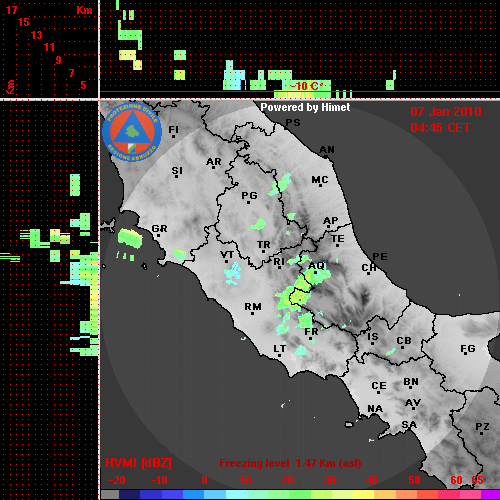Click the AV city label on map
500x500 pixels.
click(413, 403)
